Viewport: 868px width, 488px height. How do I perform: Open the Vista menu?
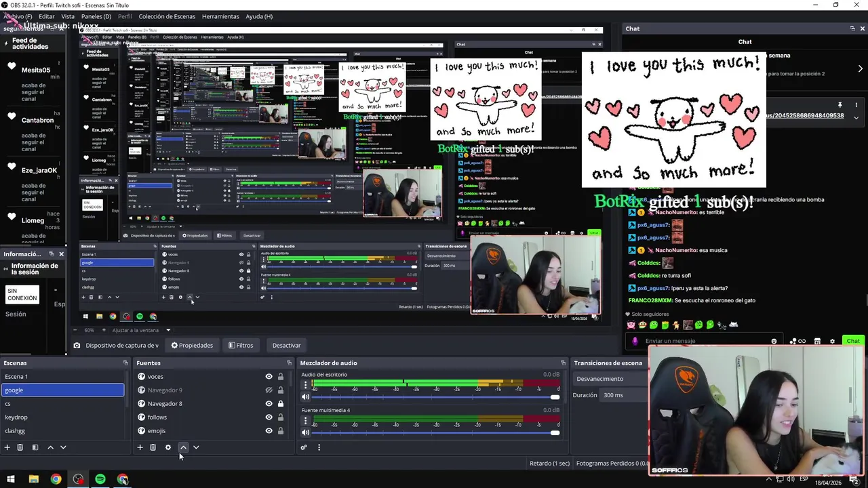(x=68, y=16)
